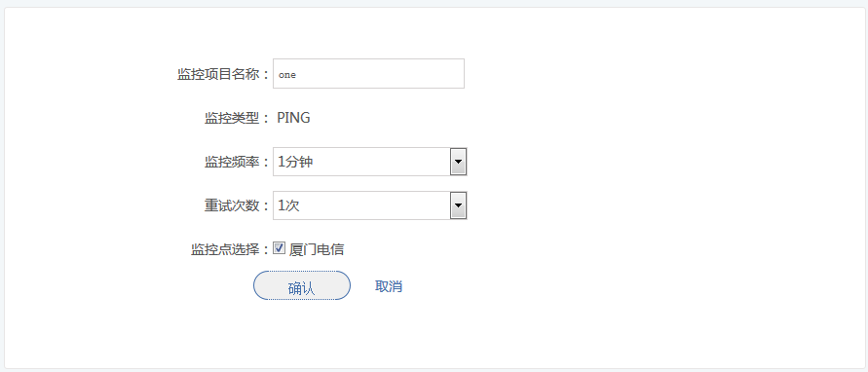This screenshot has height=372, width=868.
Task: Select the 1次 retry count combo box
Action: click(370, 205)
